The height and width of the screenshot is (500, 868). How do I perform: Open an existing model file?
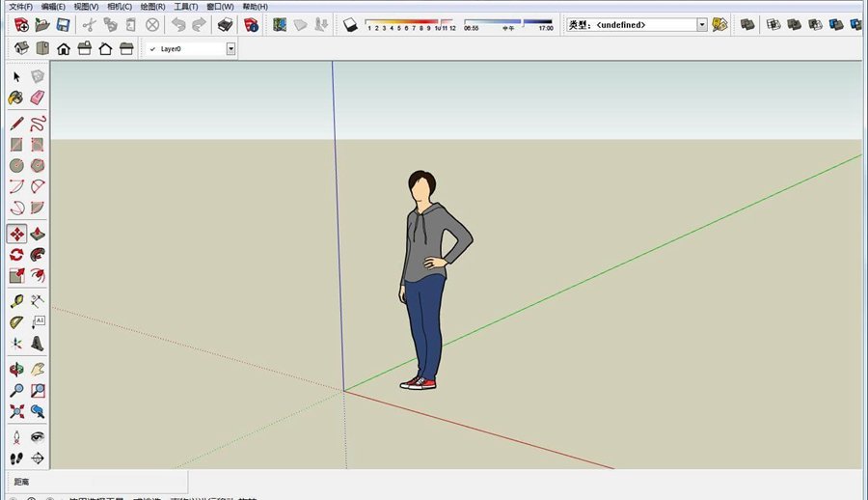(42, 24)
